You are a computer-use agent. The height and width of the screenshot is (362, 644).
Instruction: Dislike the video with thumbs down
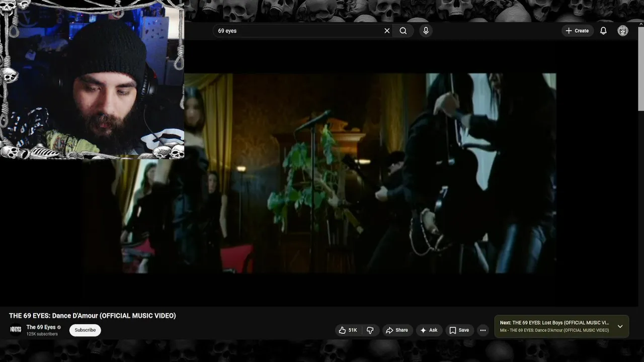pos(370,330)
